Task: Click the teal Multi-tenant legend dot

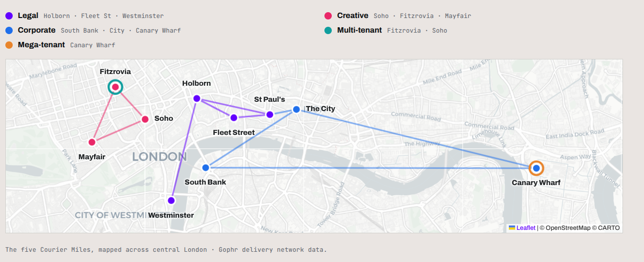Action: [x=328, y=30]
